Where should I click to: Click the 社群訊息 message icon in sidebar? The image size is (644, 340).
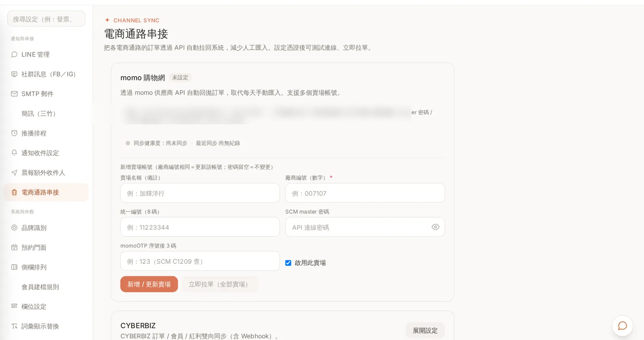(x=14, y=74)
